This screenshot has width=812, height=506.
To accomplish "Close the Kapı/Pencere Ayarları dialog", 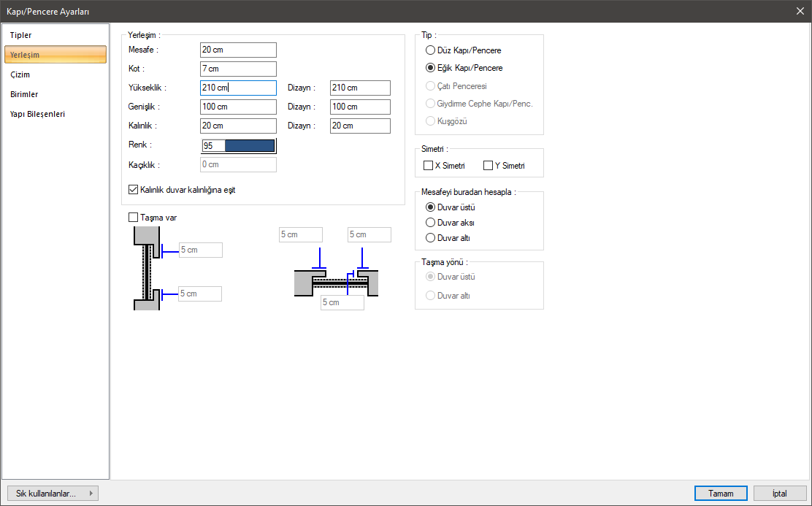I will (800, 11).
